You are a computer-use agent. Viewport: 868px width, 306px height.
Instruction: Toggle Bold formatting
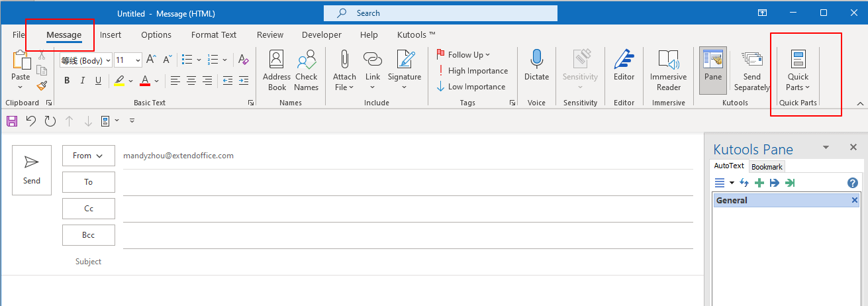67,81
